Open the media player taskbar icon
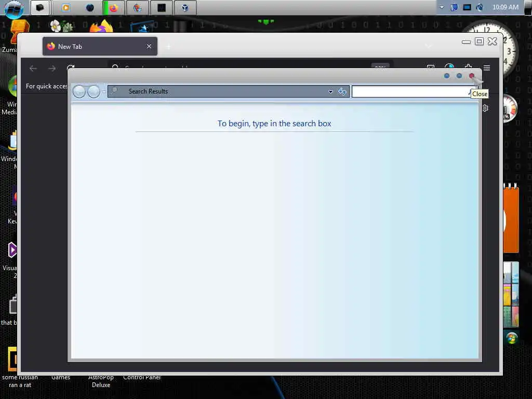Image resolution: width=532 pixels, height=399 pixels. click(x=66, y=7)
